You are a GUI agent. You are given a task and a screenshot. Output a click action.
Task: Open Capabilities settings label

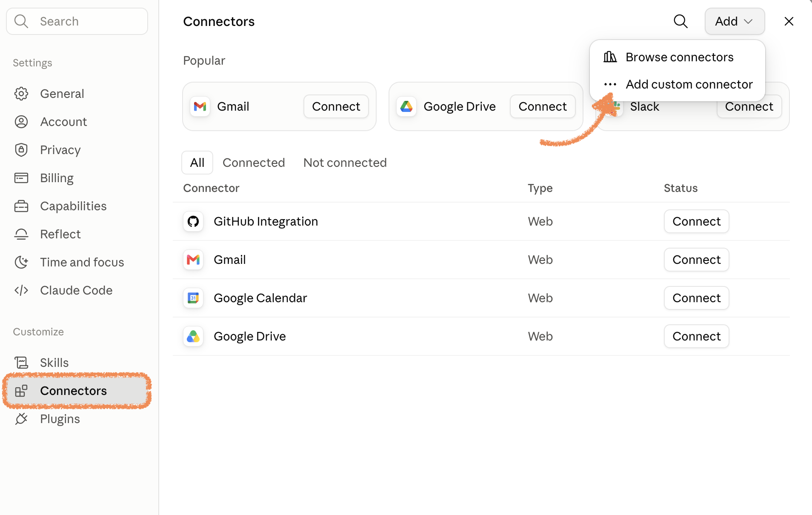[x=73, y=206]
